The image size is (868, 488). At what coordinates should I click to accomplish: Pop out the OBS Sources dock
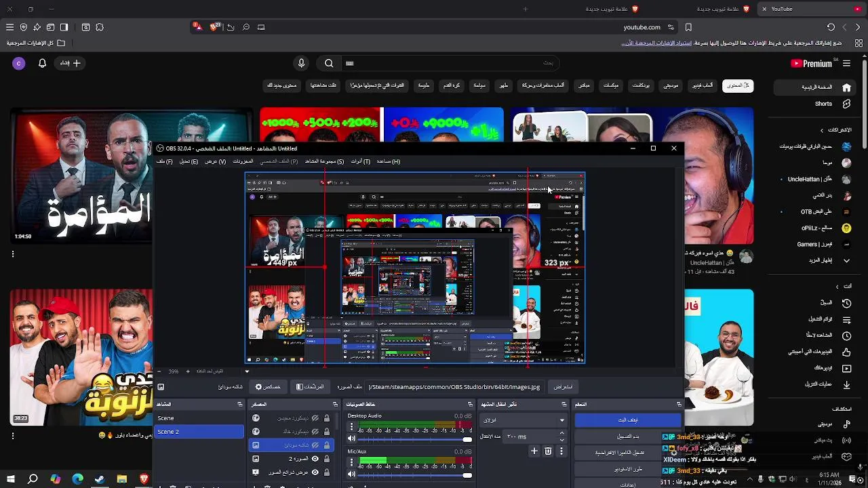coord(335,405)
